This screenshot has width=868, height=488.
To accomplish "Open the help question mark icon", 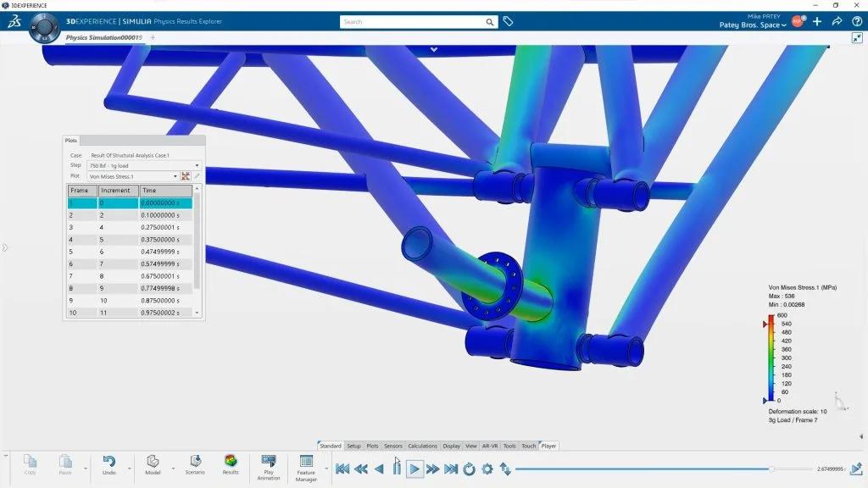I will click(855, 21).
